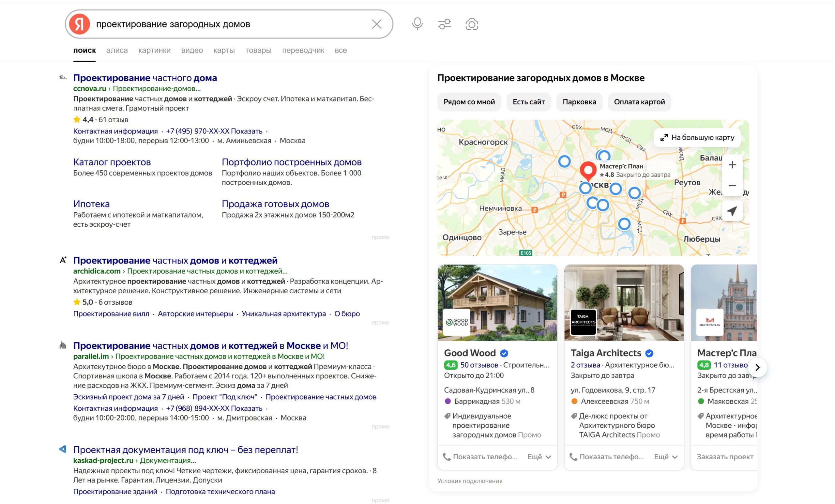The image size is (835, 504).
Task: Open Каталог проектов sitelink
Action: (112, 162)
